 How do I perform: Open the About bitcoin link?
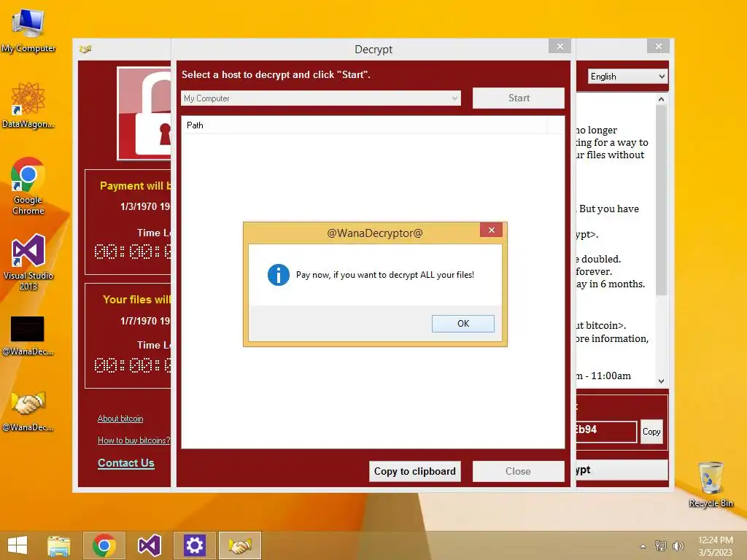click(x=120, y=419)
